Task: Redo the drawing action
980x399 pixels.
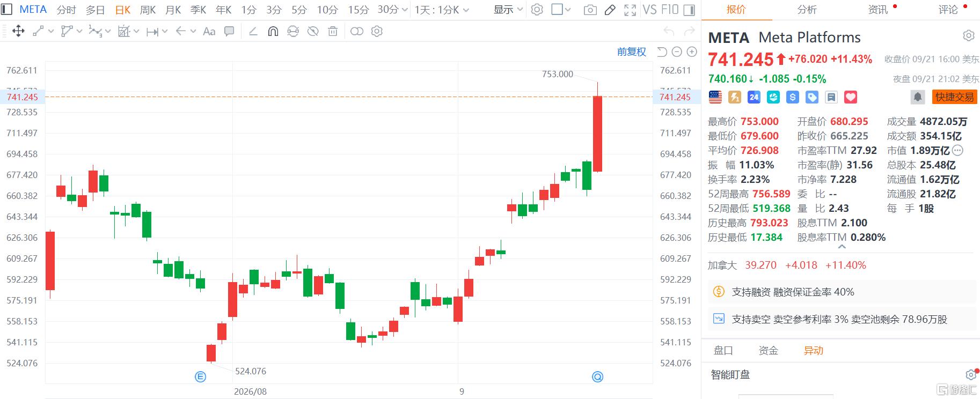Action: pos(689,31)
